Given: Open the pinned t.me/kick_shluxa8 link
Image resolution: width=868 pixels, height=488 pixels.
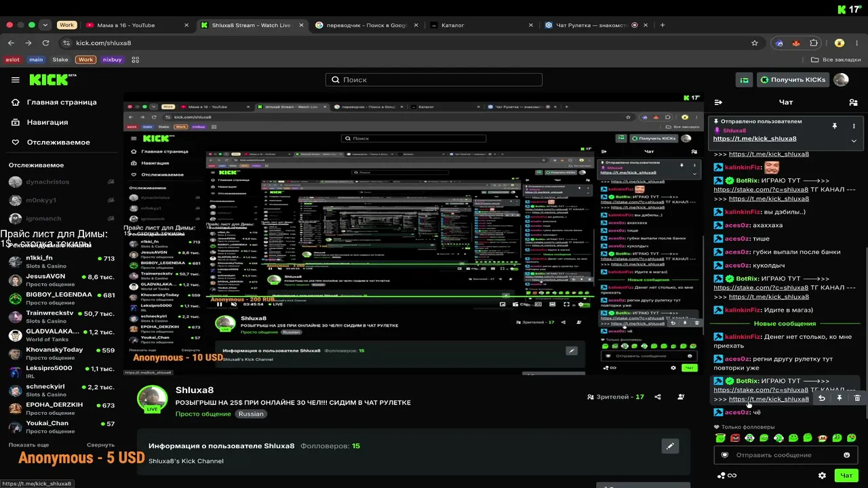Looking at the screenshot, I should (755, 139).
